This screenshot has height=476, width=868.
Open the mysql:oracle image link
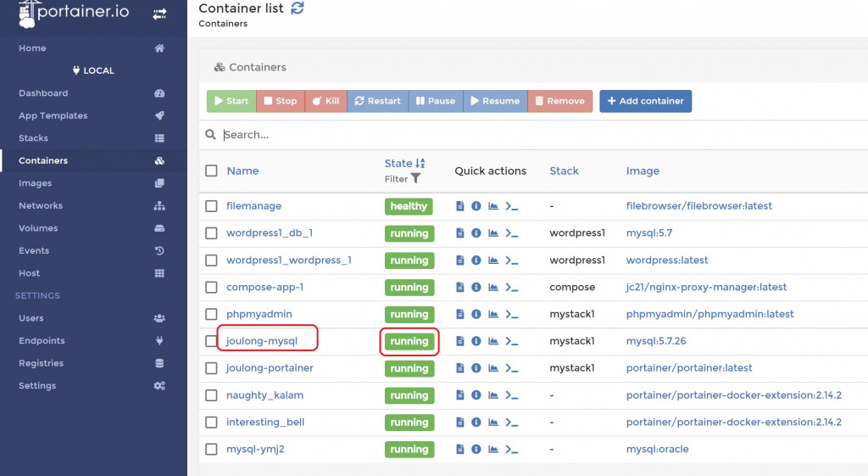658,450
